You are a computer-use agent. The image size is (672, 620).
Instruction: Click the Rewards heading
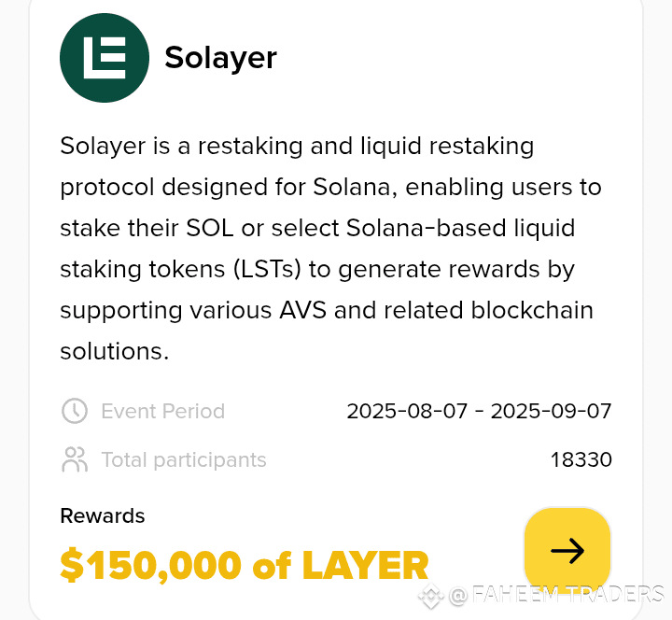pos(103,515)
